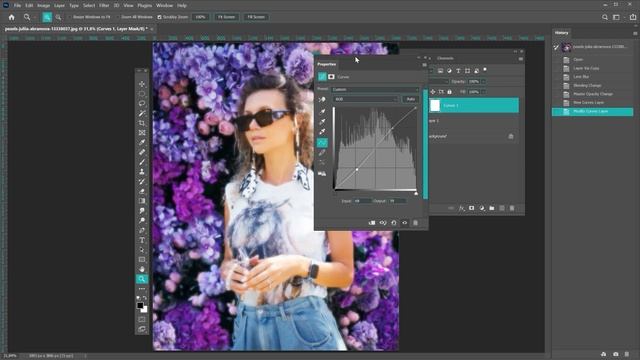
Task: Select the Brush tool
Action: pos(142,162)
